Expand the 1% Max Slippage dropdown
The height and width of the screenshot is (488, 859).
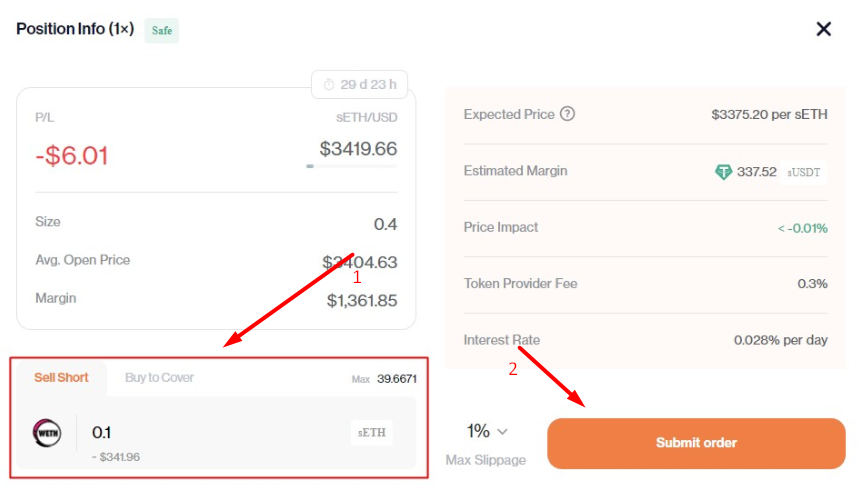click(486, 432)
